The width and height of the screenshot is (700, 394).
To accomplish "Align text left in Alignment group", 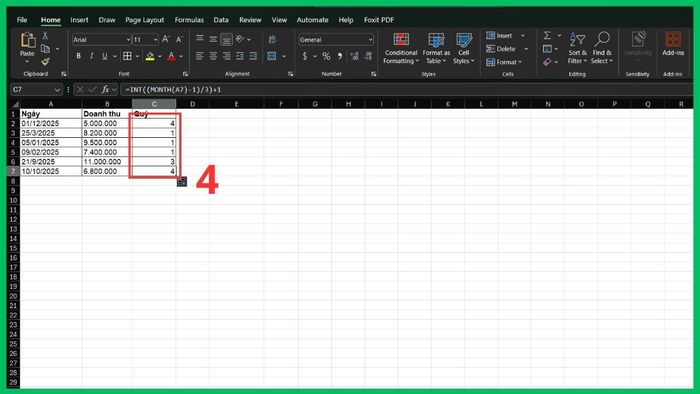I will pyautogui.click(x=200, y=56).
